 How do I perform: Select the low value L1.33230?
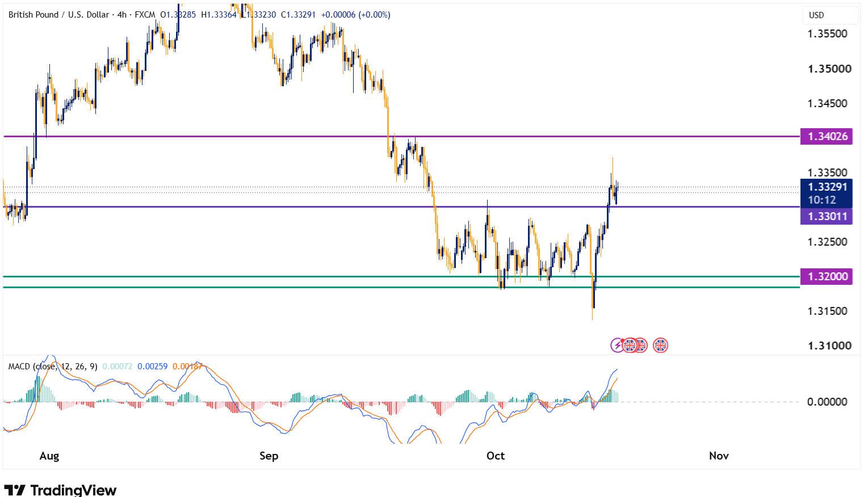(x=259, y=15)
